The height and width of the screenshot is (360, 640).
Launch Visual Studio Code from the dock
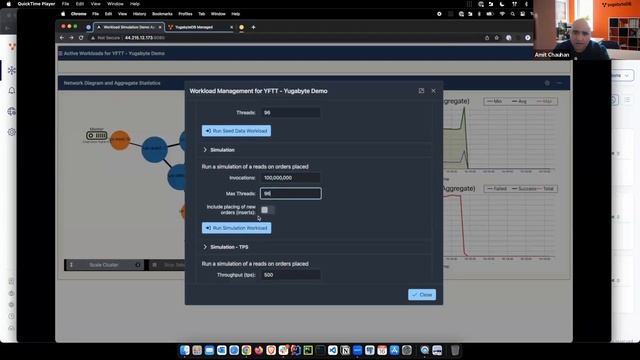point(332,350)
